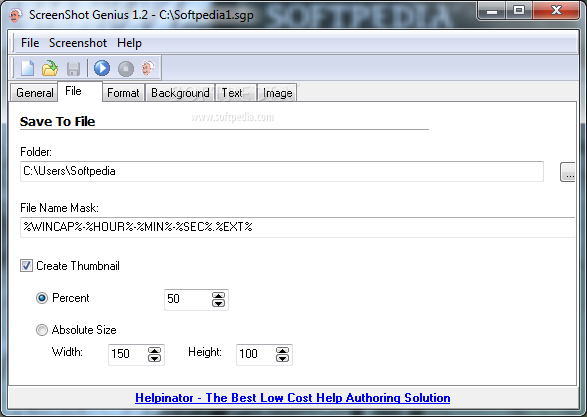Increase the Percent value with up arrow
Image resolution: width=587 pixels, height=417 pixels.
(x=218, y=296)
